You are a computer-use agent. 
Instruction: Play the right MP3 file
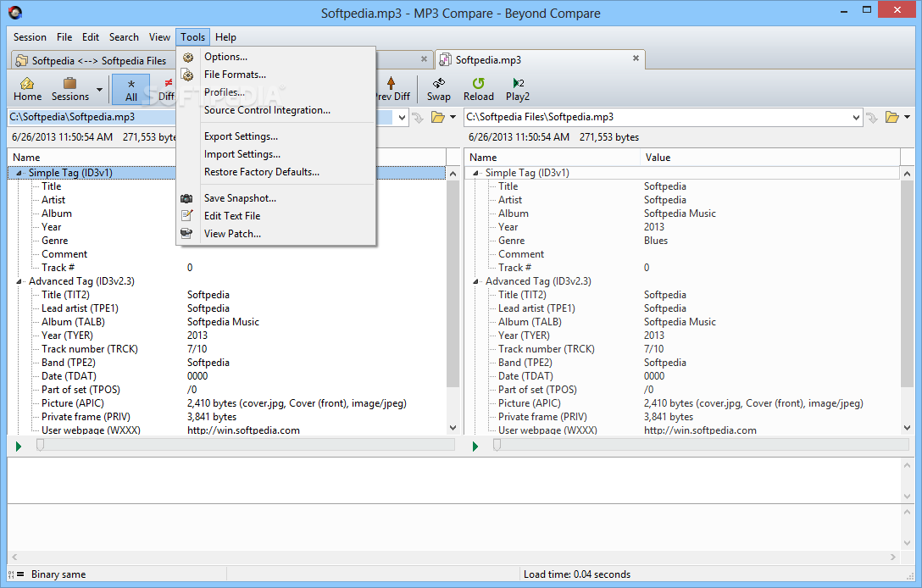[475, 447]
